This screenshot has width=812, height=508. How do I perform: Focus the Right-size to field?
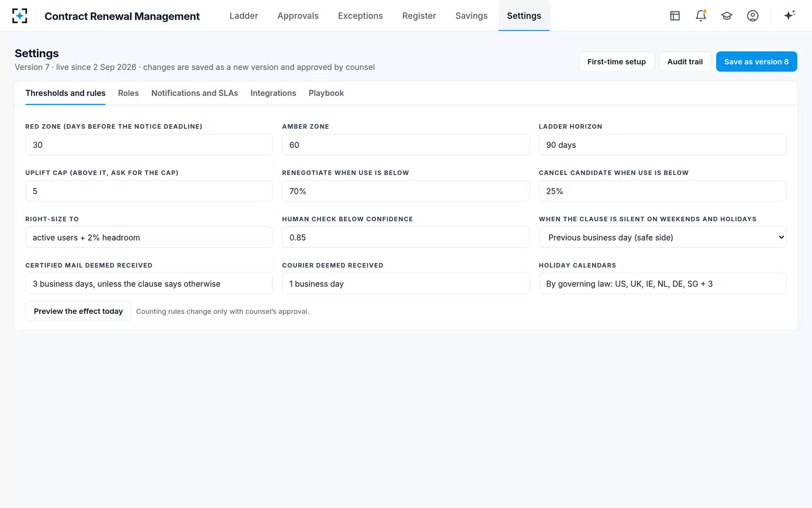pos(149,237)
